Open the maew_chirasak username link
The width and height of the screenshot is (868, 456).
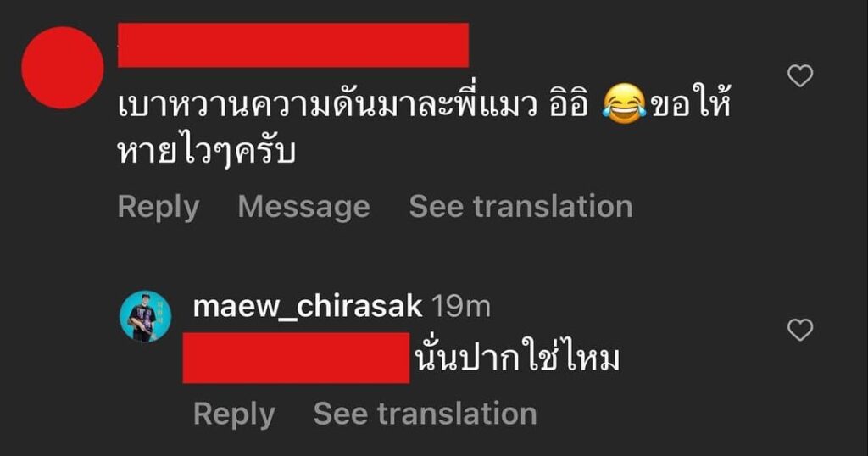(308, 307)
